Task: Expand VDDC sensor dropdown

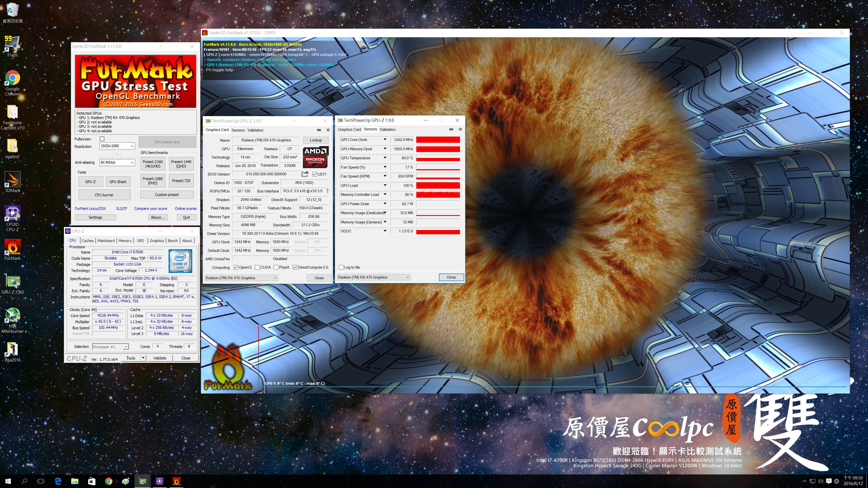Action: pos(385,231)
